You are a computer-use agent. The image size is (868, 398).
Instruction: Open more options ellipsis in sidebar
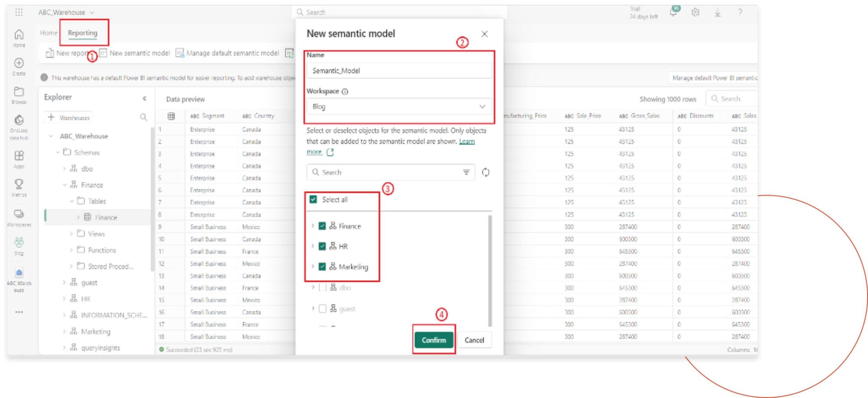pos(19,312)
